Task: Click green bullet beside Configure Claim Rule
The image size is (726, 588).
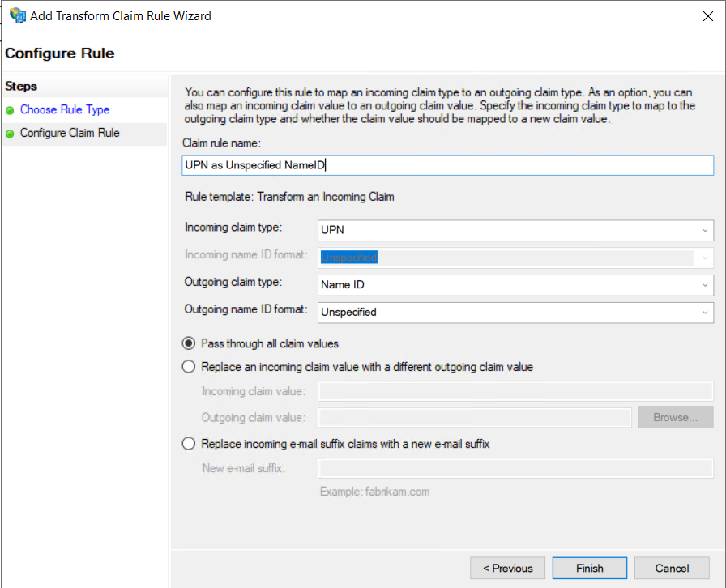Action: 10,134
